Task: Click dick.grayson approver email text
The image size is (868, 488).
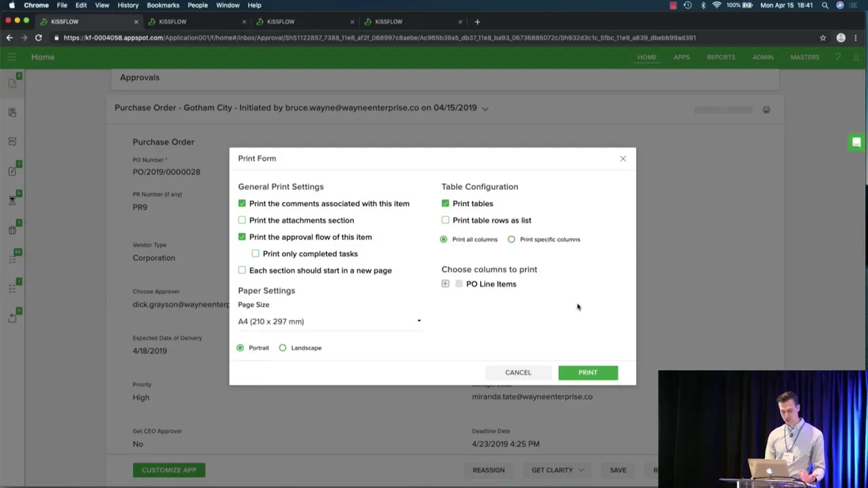Action: point(181,304)
